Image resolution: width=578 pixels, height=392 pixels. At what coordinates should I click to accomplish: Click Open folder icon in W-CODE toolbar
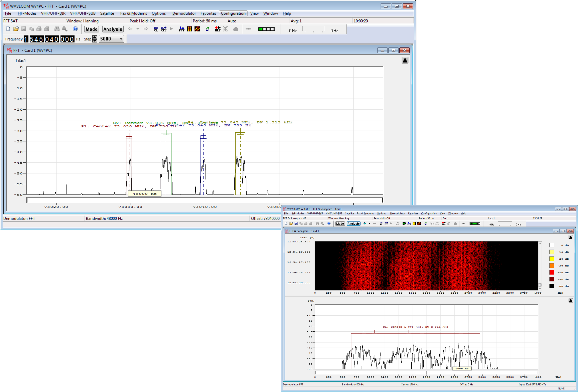291,224
